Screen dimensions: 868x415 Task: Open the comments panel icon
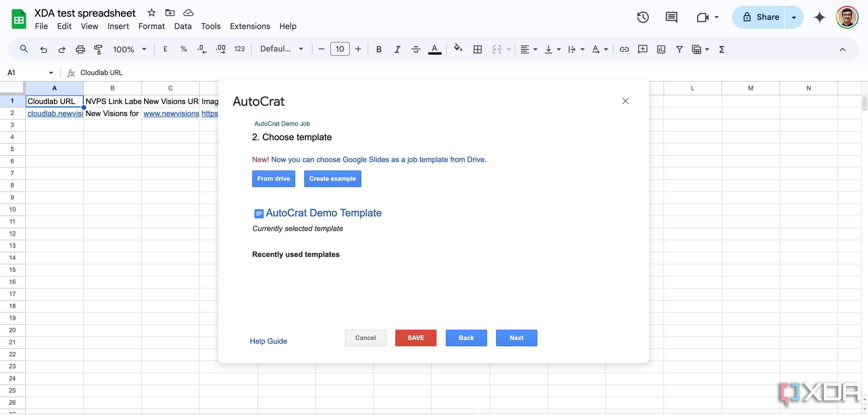click(x=672, y=17)
